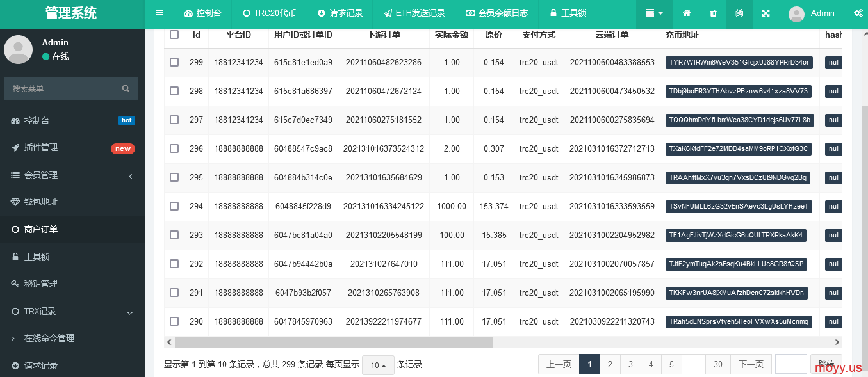Viewport: 868px width, 377px height.
Task: Open the language switcher icon
Action: coord(739,13)
